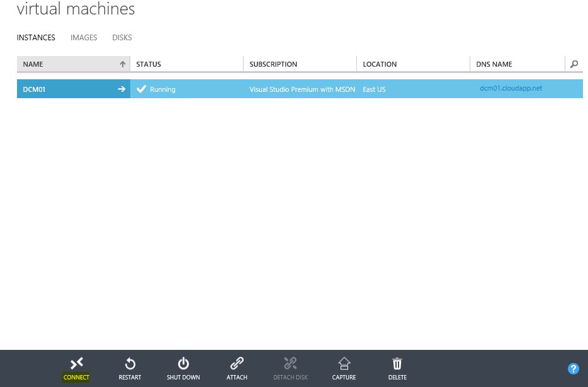This screenshot has width=588, height=387.
Task: Open the dcm01.cloudapp.net link
Action: pos(511,88)
